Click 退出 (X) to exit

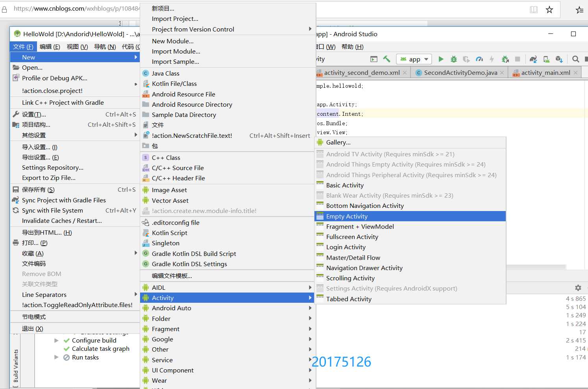75,328
